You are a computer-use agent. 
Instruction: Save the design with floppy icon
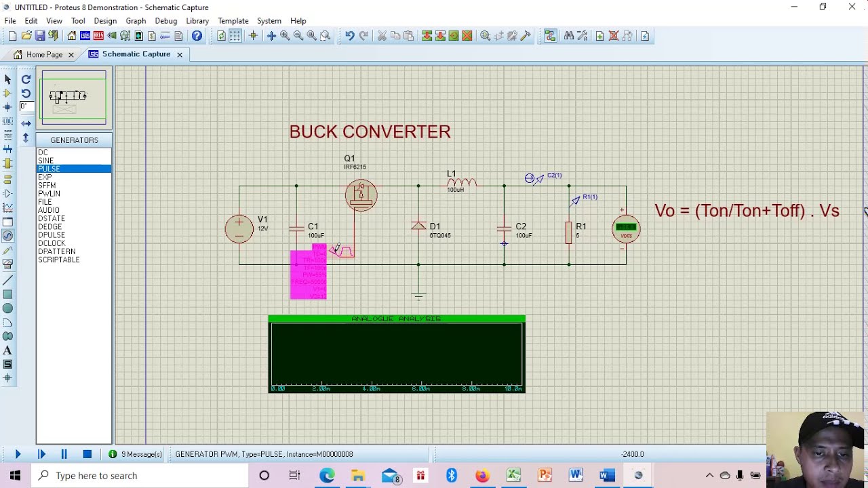(x=40, y=36)
